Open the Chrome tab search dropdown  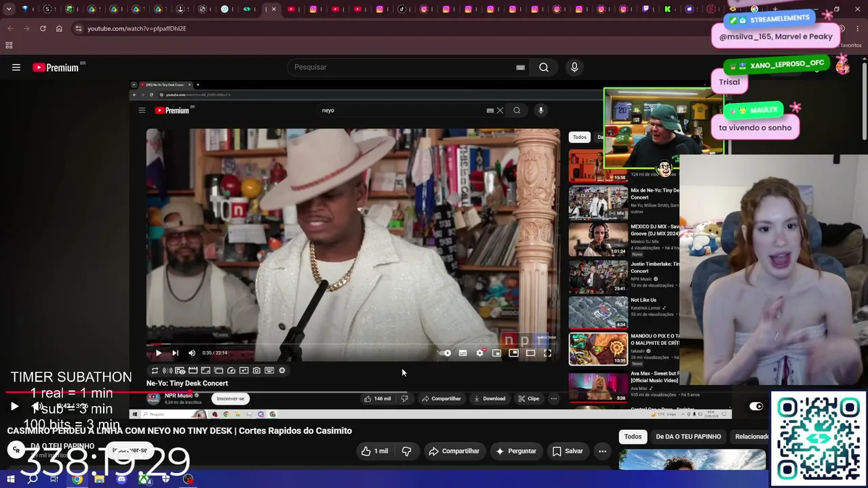tap(9, 9)
